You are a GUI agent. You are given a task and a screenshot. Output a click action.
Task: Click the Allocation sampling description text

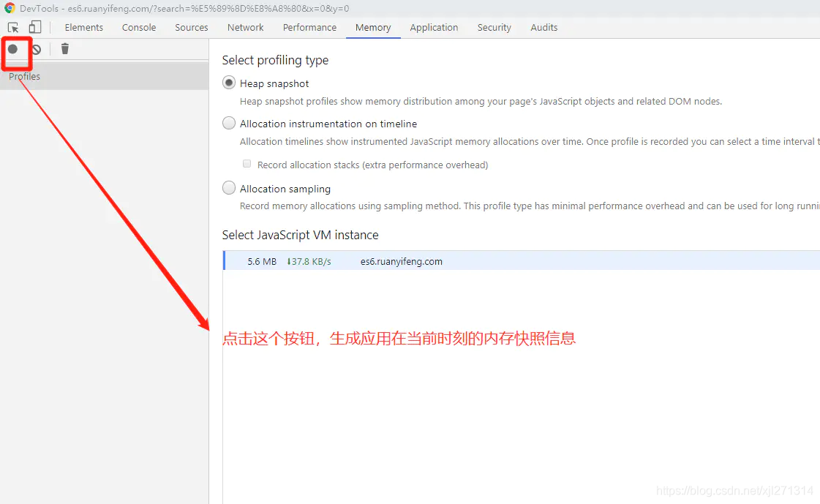530,206
